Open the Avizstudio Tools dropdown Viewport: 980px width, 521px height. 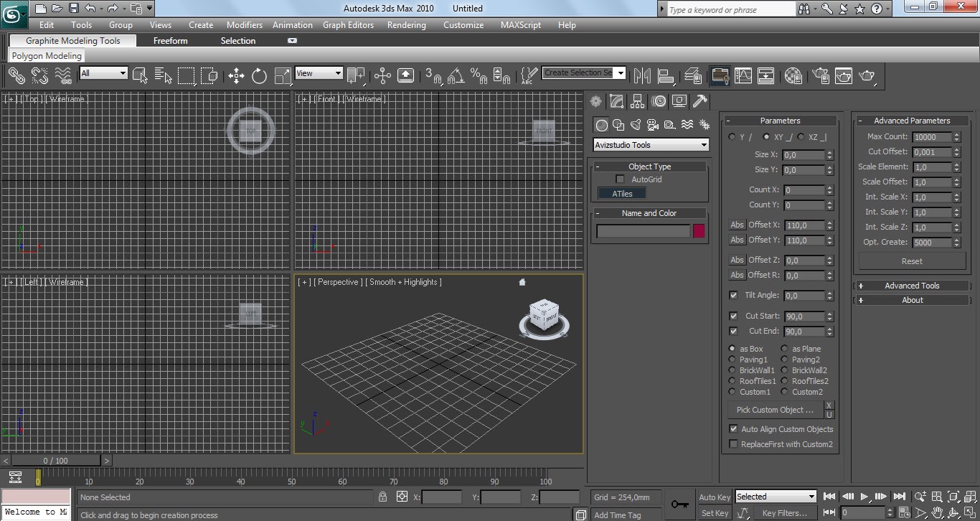pos(650,145)
